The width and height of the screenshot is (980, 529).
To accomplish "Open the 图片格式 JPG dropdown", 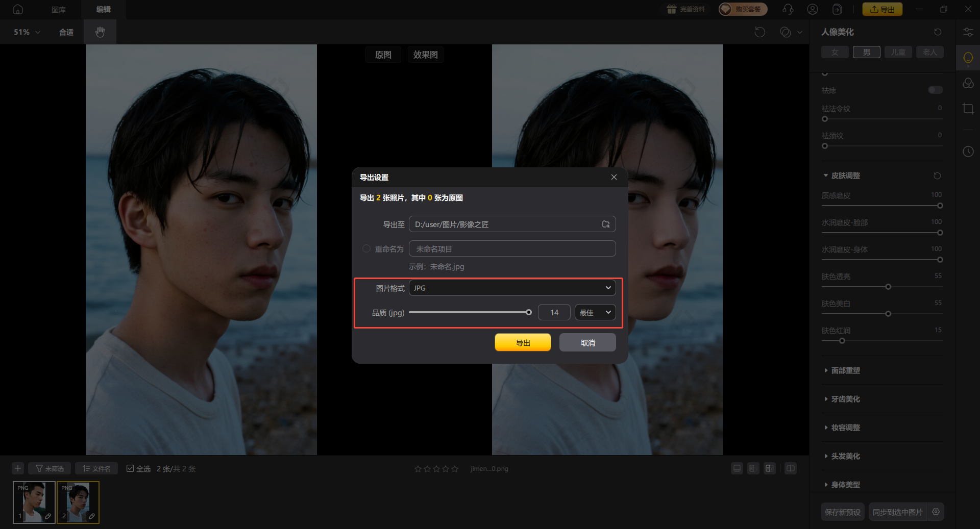I will 512,288.
